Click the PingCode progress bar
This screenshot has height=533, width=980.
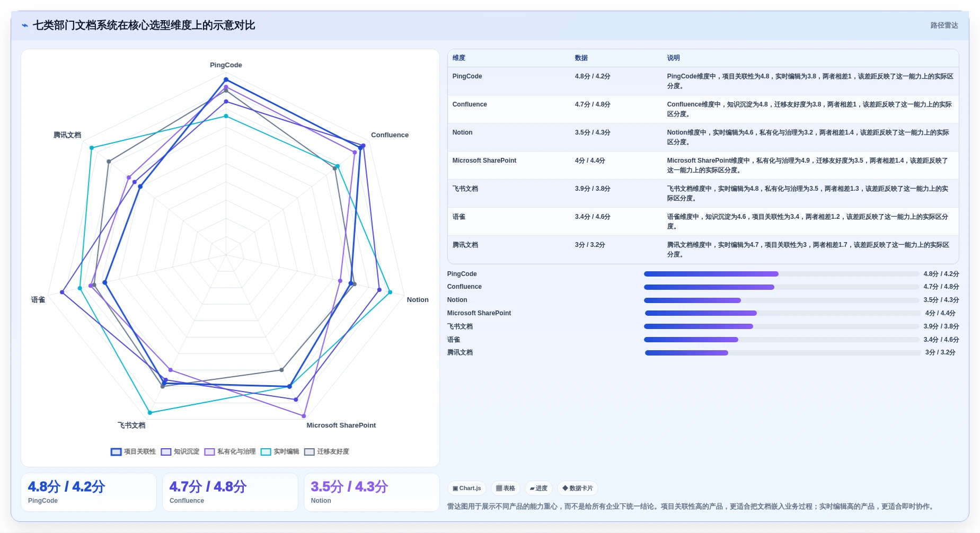(x=781, y=274)
